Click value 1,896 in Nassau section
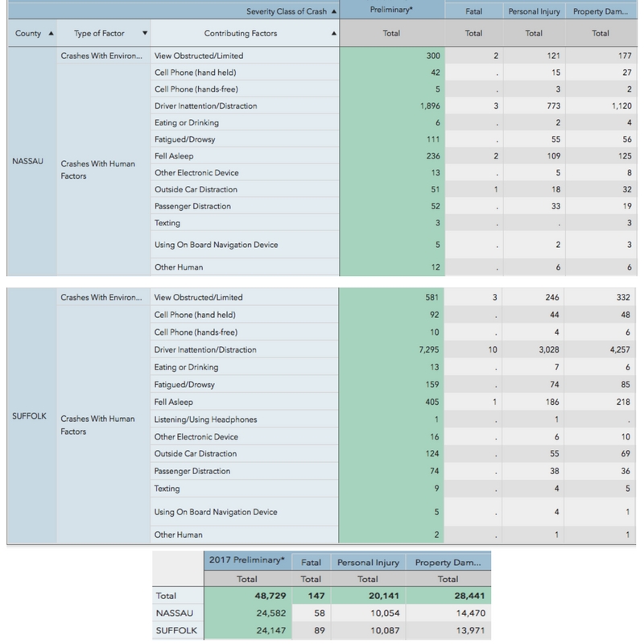The image size is (644, 644). pos(430,106)
